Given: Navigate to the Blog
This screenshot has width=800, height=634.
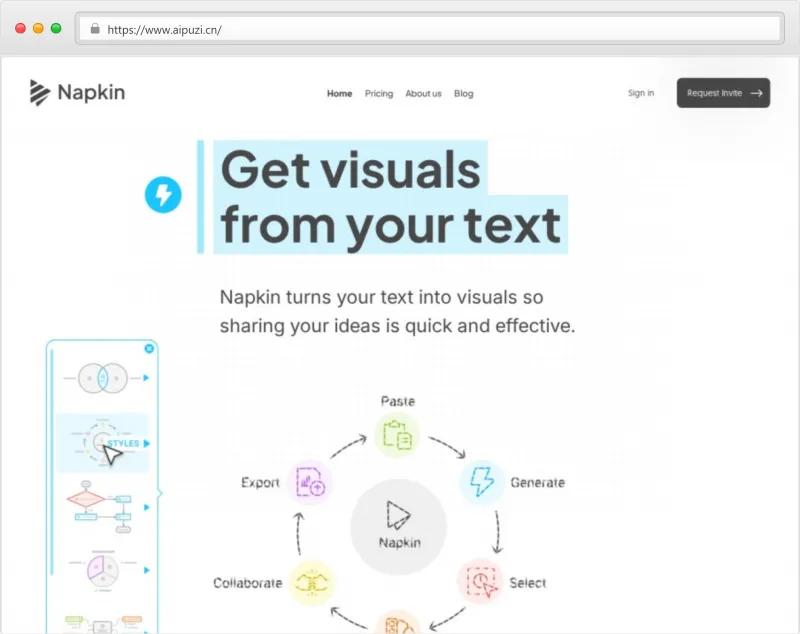Looking at the screenshot, I should tap(463, 93).
